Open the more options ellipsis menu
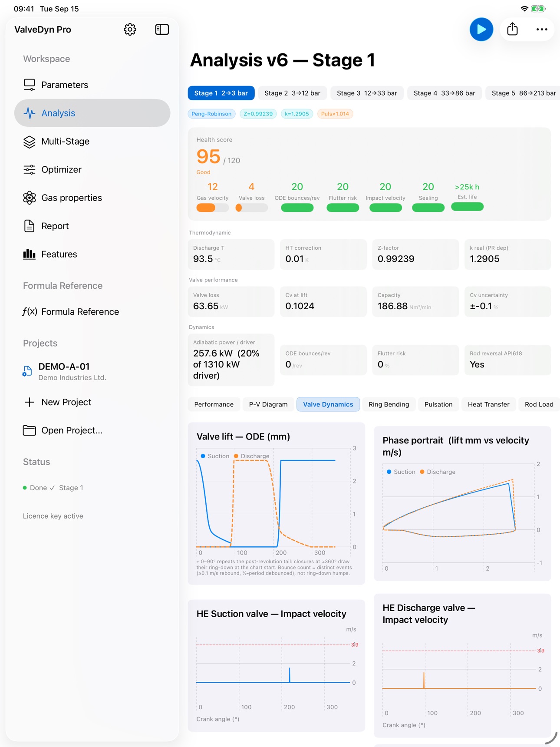Screen dimensions: 560x747 542,30
